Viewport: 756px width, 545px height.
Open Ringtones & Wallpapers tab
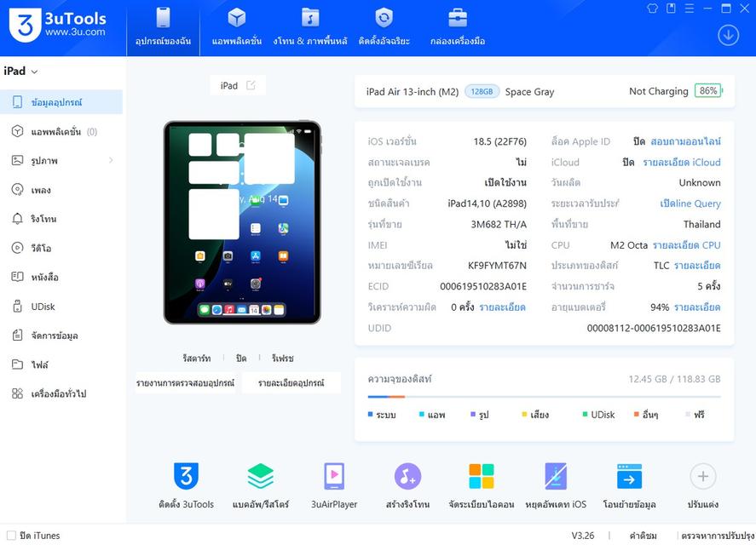(x=310, y=28)
